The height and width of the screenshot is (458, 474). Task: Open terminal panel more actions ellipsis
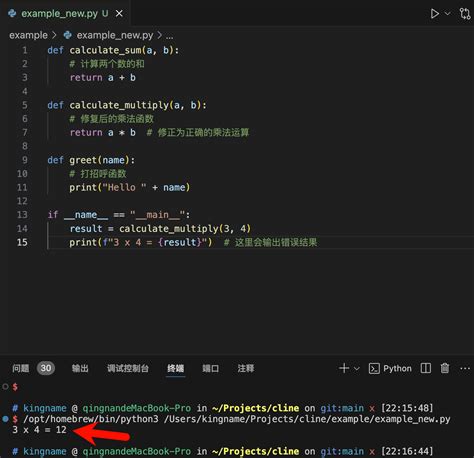point(465,369)
